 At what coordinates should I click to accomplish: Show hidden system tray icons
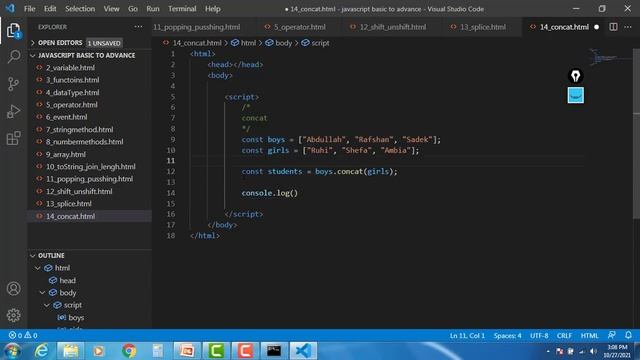[548, 351]
